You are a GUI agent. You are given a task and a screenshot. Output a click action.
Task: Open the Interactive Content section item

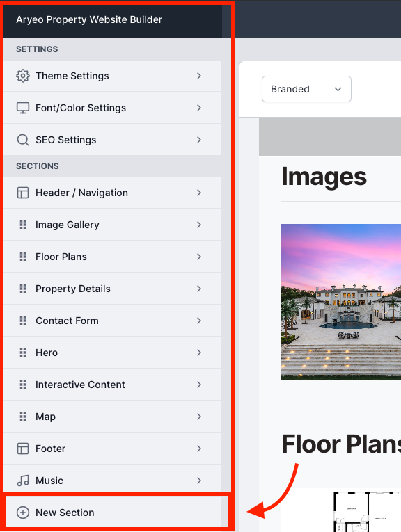(x=113, y=385)
